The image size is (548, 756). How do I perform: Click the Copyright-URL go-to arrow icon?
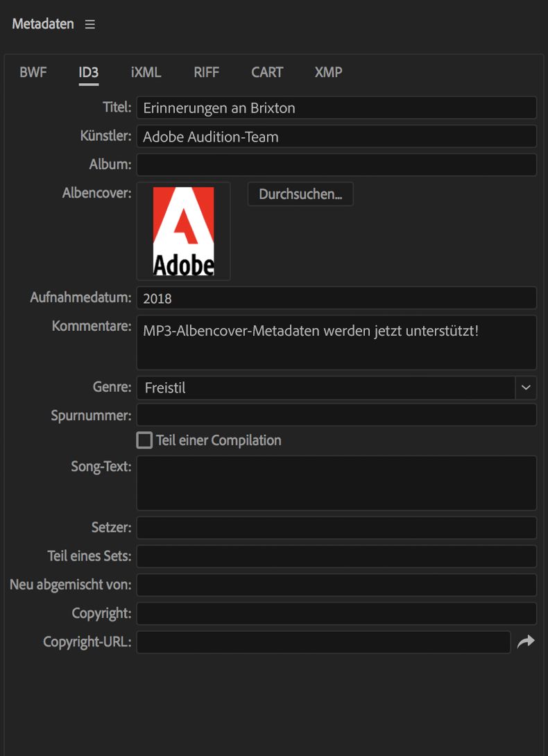(x=526, y=642)
